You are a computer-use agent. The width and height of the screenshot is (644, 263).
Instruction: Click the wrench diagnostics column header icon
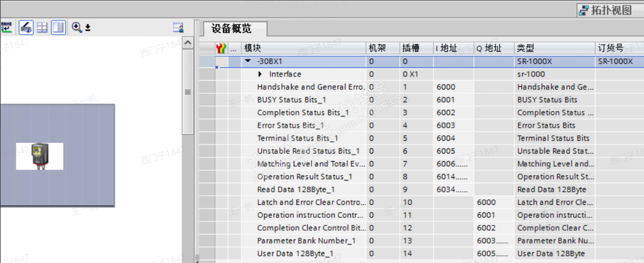(x=221, y=48)
